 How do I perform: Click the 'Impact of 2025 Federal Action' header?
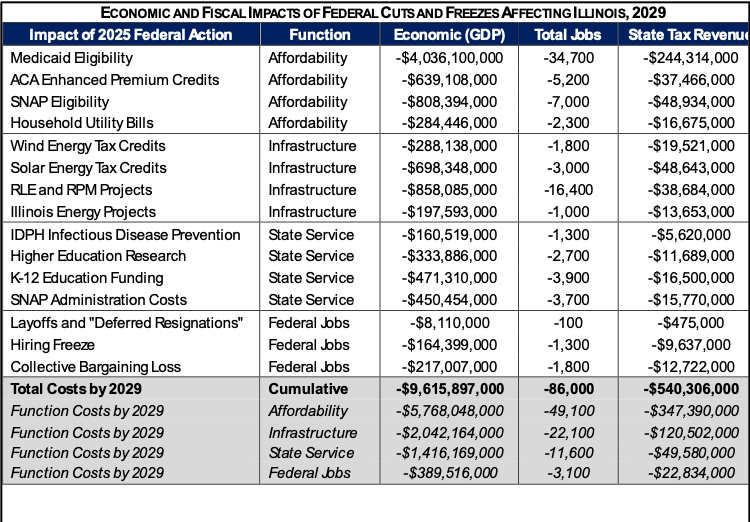pos(130,35)
